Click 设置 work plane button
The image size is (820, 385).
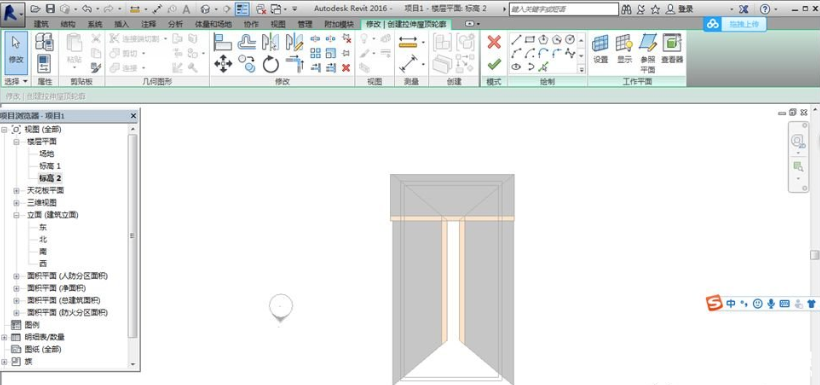click(601, 49)
